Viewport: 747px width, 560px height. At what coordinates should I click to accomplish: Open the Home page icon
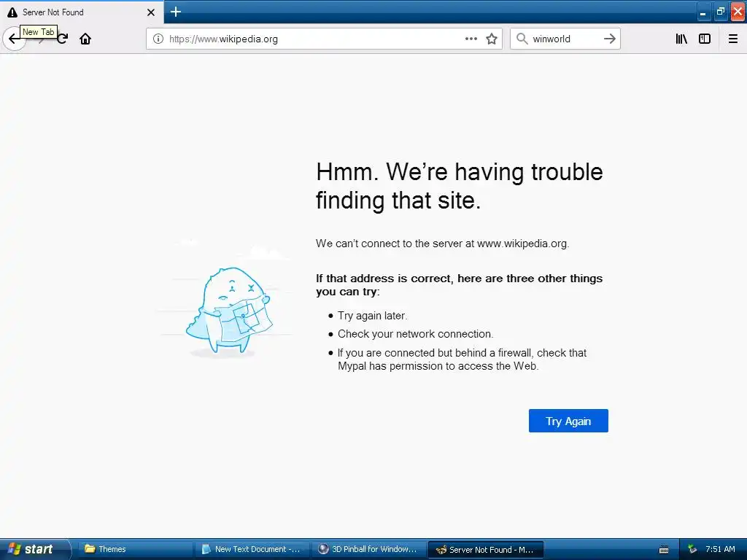(85, 39)
